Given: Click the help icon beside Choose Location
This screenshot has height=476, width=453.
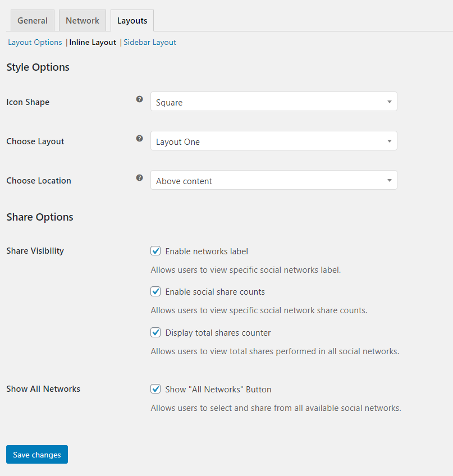Looking at the screenshot, I should 139,178.
